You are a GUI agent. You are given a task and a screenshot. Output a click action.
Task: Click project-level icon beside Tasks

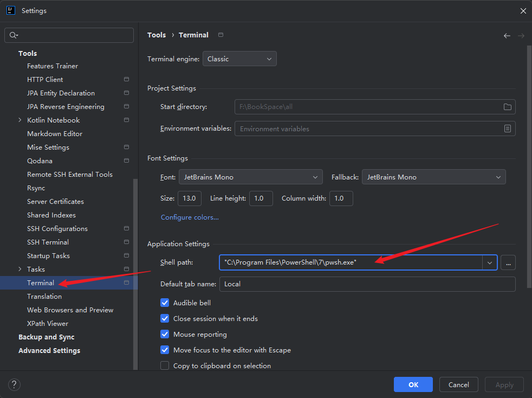tap(127, 269)
